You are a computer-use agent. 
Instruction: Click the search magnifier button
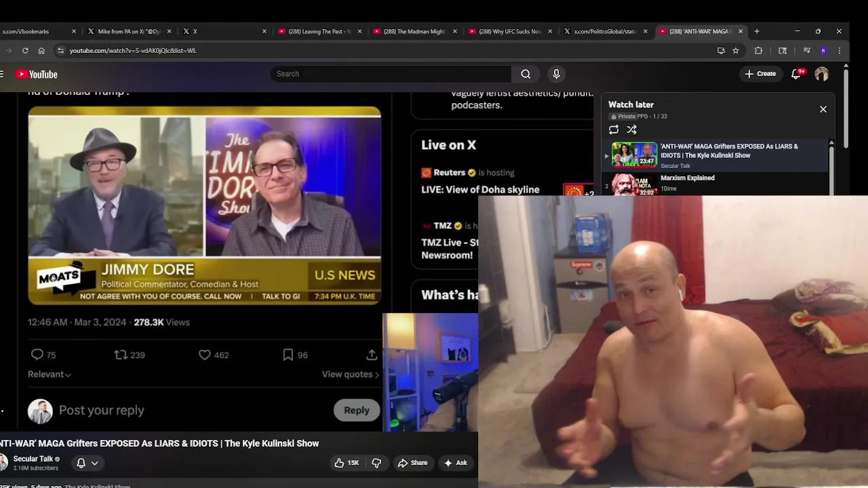point(526,74)
